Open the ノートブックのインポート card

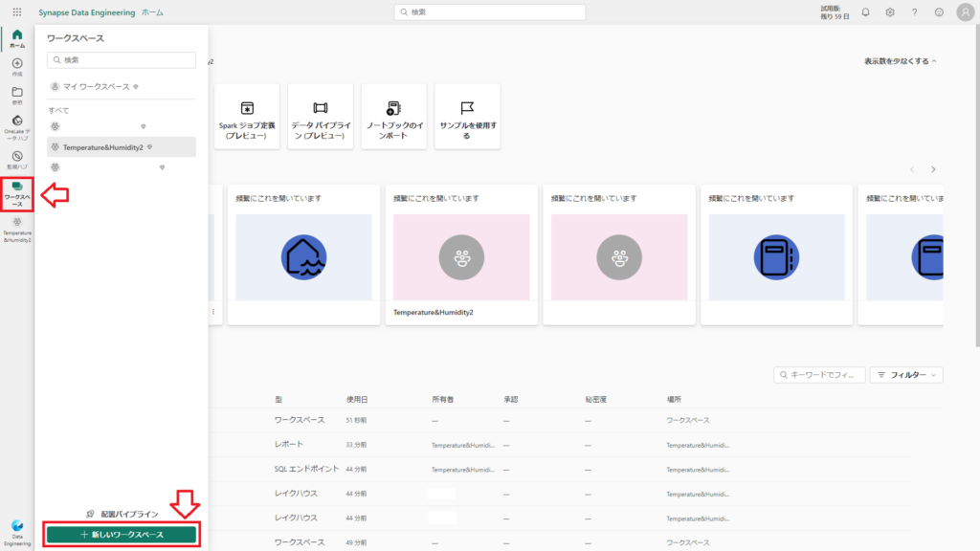[x=394, y=117]
